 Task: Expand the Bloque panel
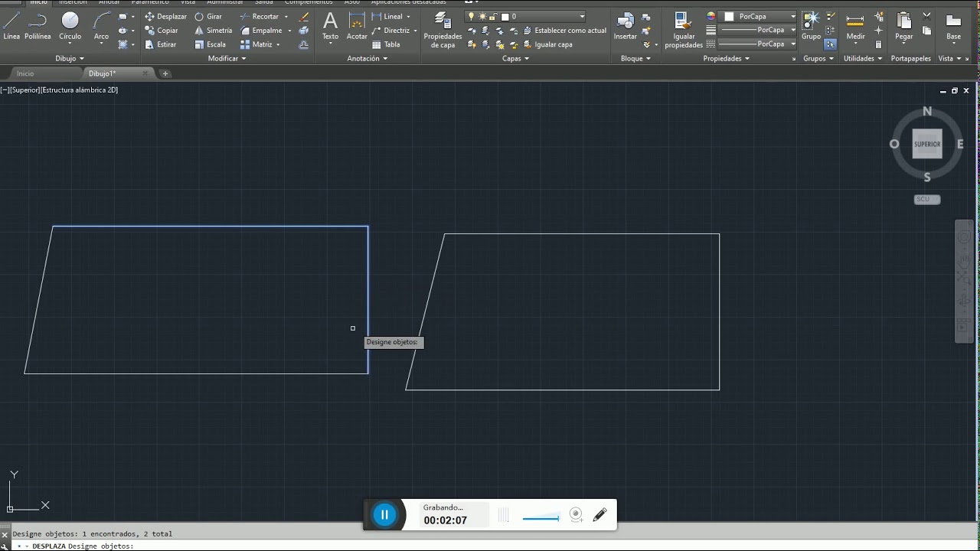(x=635, y=58)
